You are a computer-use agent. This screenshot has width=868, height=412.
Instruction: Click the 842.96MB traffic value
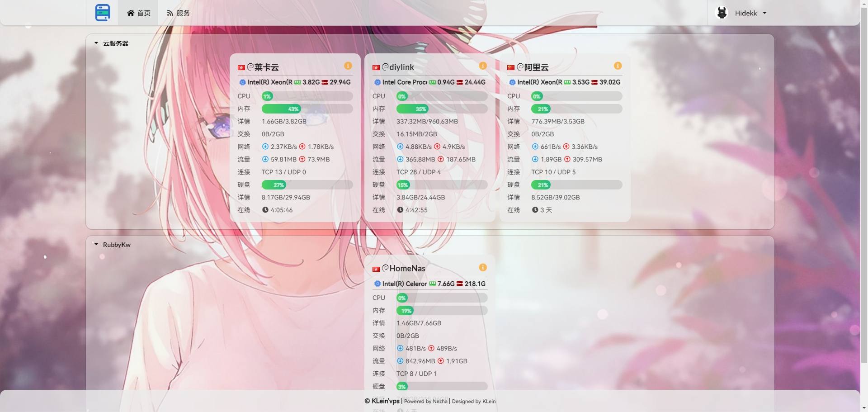click(420, 361)
